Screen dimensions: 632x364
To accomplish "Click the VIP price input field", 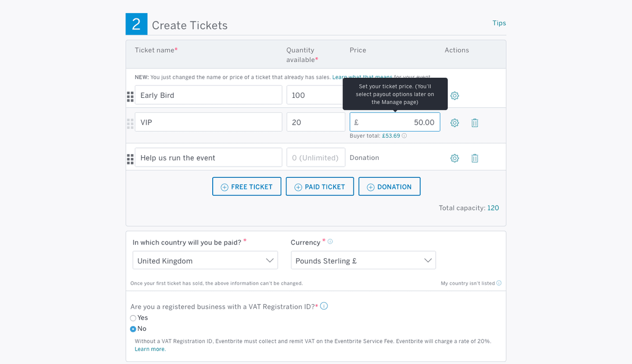I will 395,122.
